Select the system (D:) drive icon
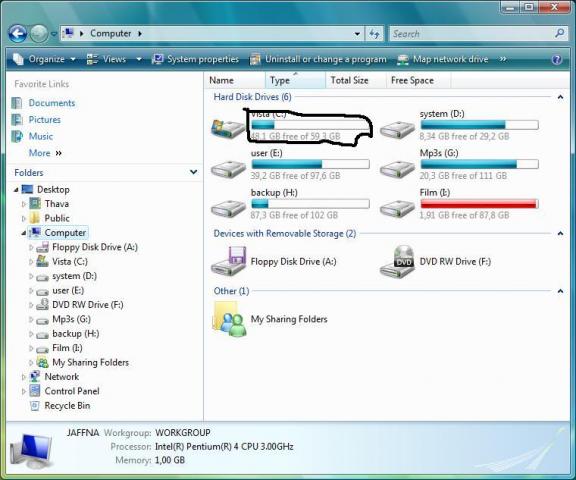The width and height of the screenshot is (576, 480). tap(397, 130)
